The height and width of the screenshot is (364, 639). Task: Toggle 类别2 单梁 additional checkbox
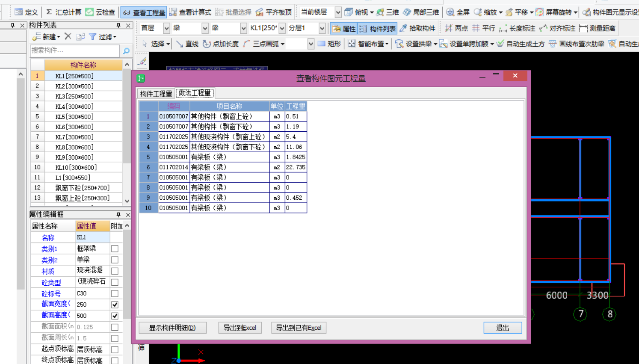pos(115,260)
